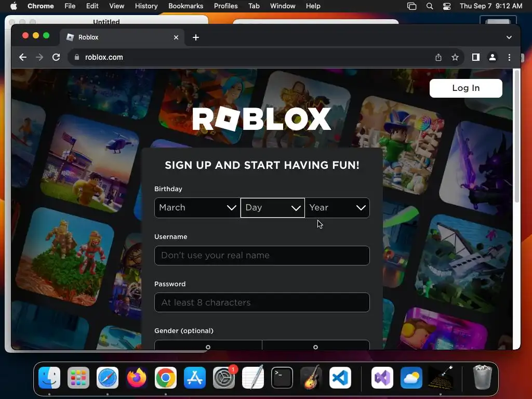
Task: Open the History menu
Action: pyautogui.click(x=146, y=6)
